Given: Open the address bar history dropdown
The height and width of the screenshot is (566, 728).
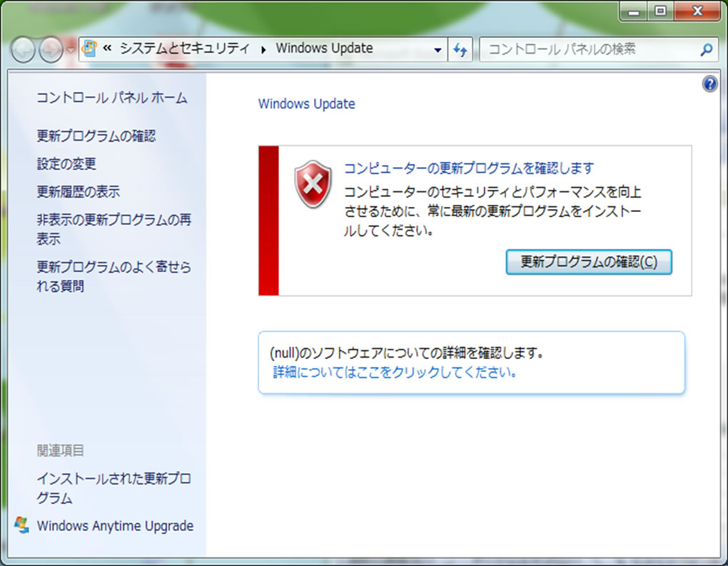Looking at the screenshot, I should [x=438, y=50].
